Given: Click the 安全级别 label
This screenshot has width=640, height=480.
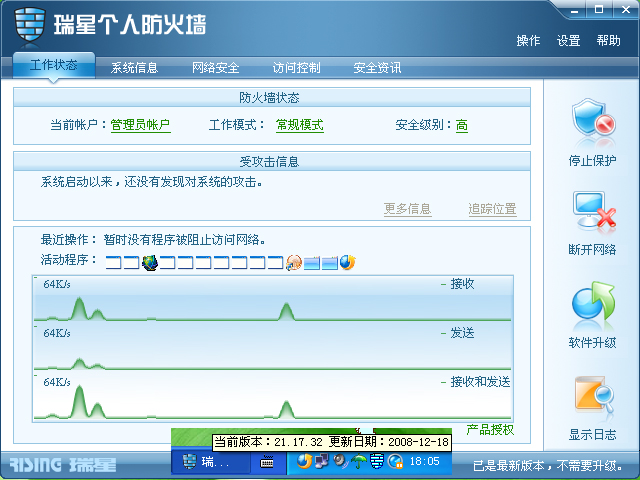Looking at the screenshot, I should (x=424, y=124).
